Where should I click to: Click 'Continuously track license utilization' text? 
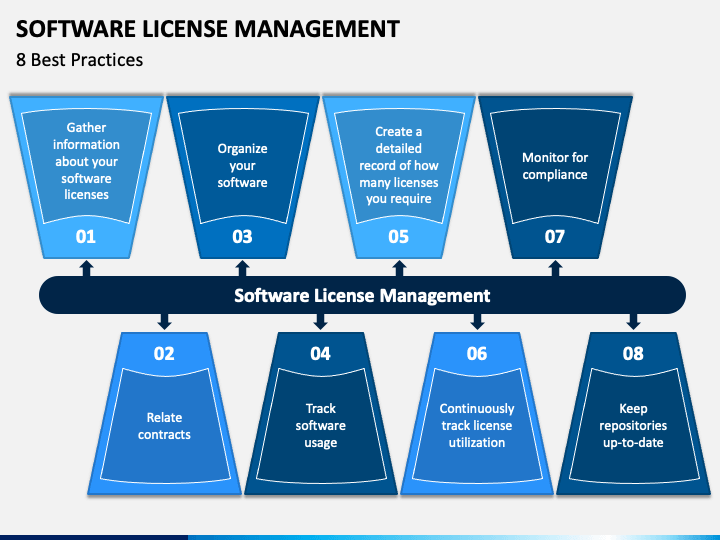(477, 426)
